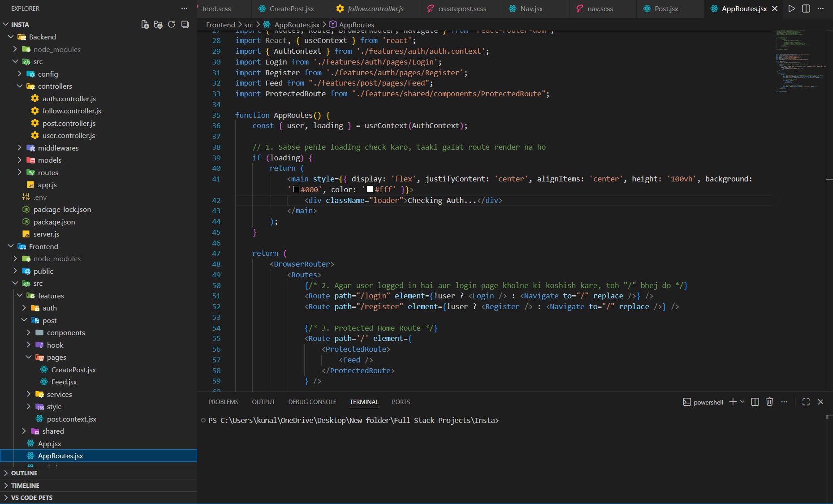
Task: Switch to the PROBLEMS panel tab
Action: (223, 402)
